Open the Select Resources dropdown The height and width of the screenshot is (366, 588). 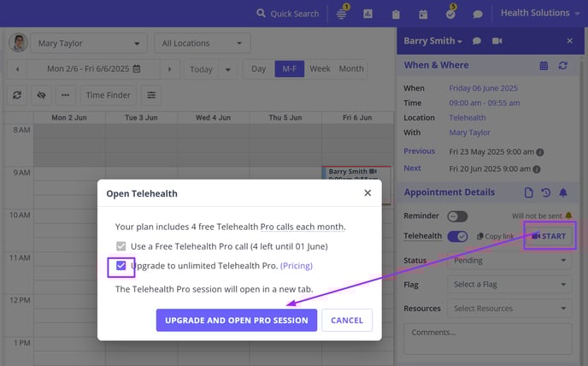(509, 309)
